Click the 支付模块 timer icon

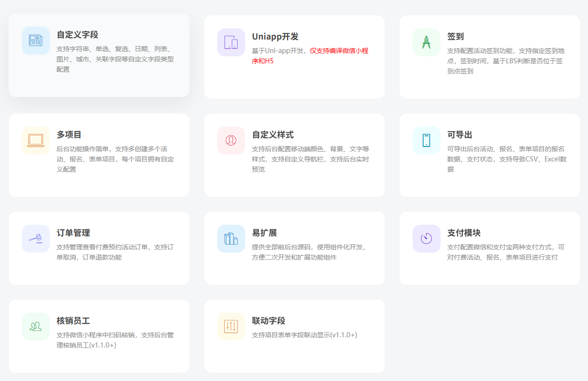tap(427, 239)
